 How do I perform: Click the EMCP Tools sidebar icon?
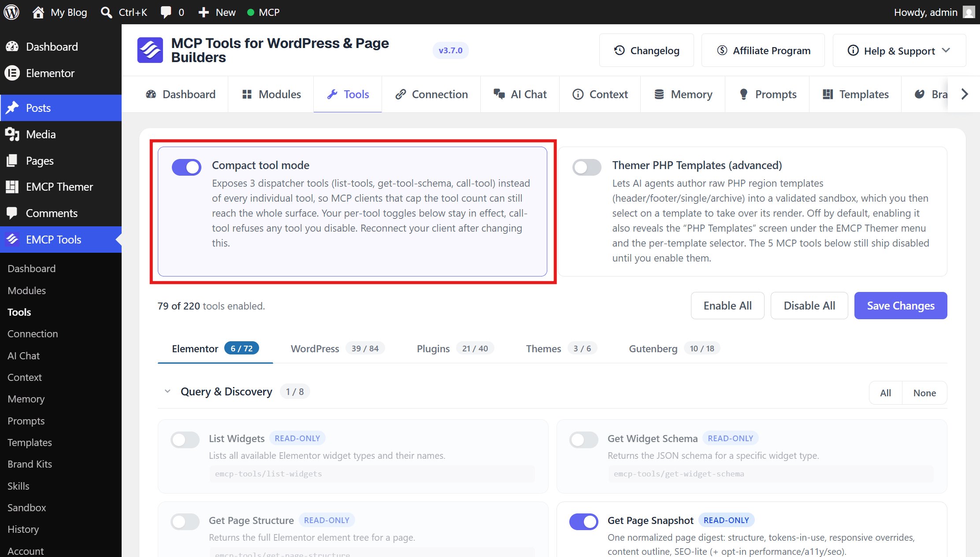pyautogui.click(x=12, y=239)
